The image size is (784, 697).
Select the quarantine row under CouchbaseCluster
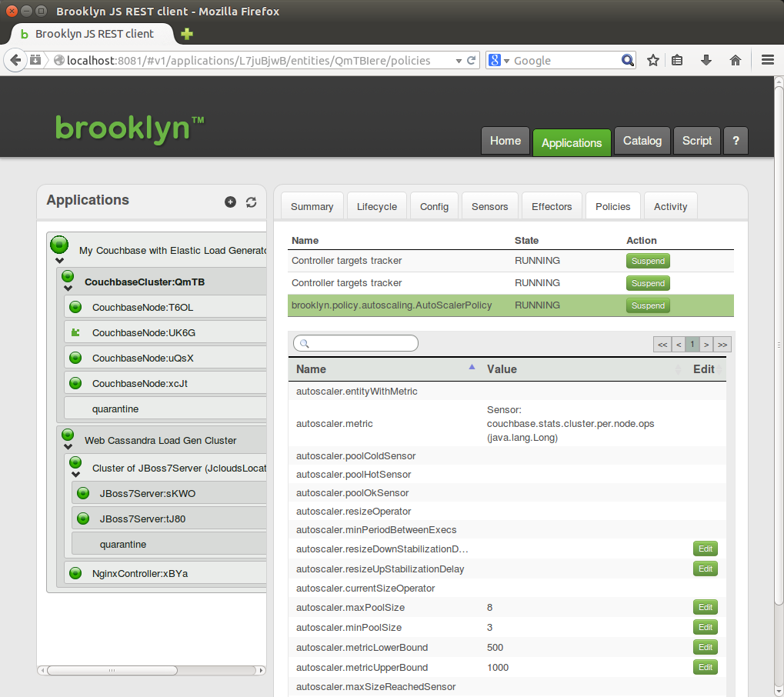(x=165, y=409)
